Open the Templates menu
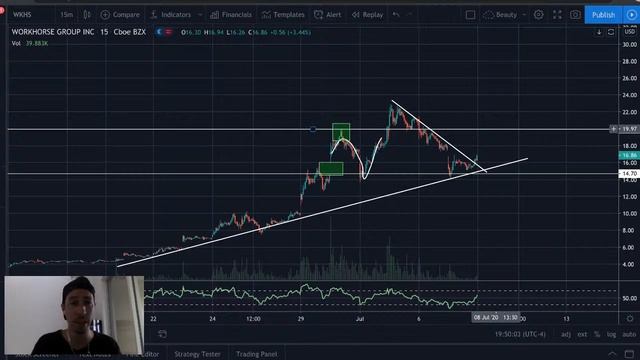The image size is (640, 360). (x=283, y=15)
